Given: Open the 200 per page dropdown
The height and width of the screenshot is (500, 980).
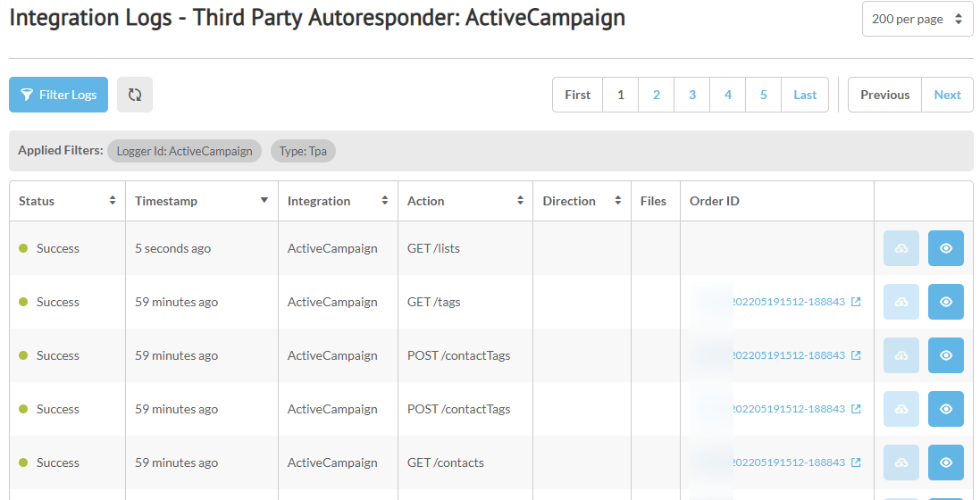Looking at the screenshot, I should tap(917, 19).
